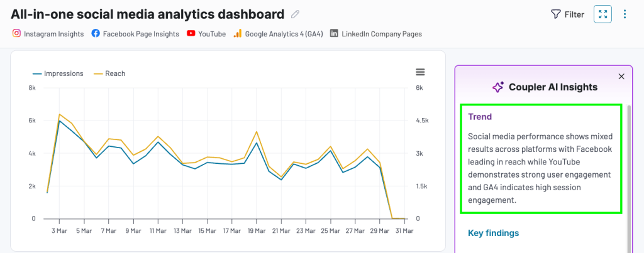Open the Filter panel
The height and width of the screenshot is (253, 644).
tap(567, 14)
